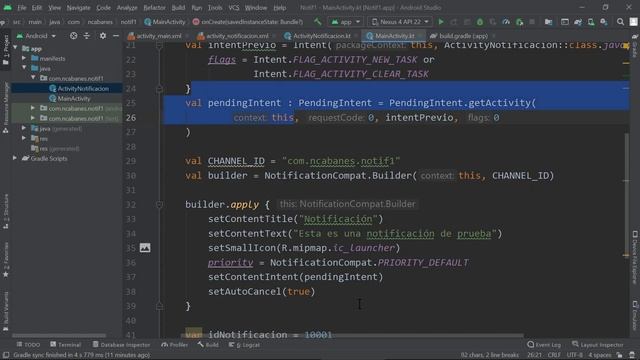Viewport: 640px width, 360px height.
Task: Click MainActivity breadcrumb in navigation bar
Action: point(165,22)
